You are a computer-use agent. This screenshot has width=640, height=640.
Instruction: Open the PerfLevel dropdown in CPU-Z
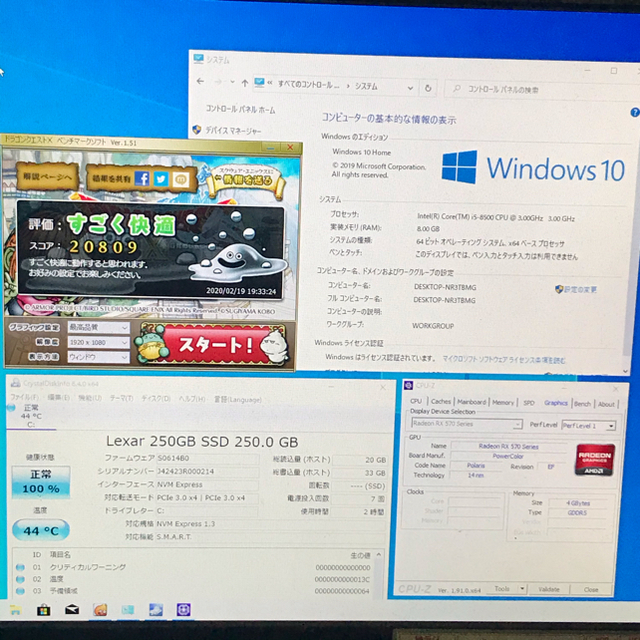click(588, 426)
